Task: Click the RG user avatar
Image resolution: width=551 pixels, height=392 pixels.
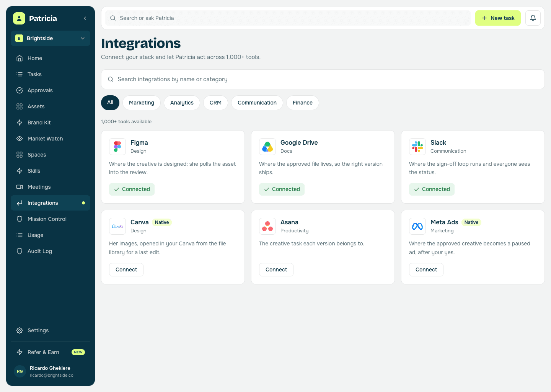Action: (x=20, y=371)
